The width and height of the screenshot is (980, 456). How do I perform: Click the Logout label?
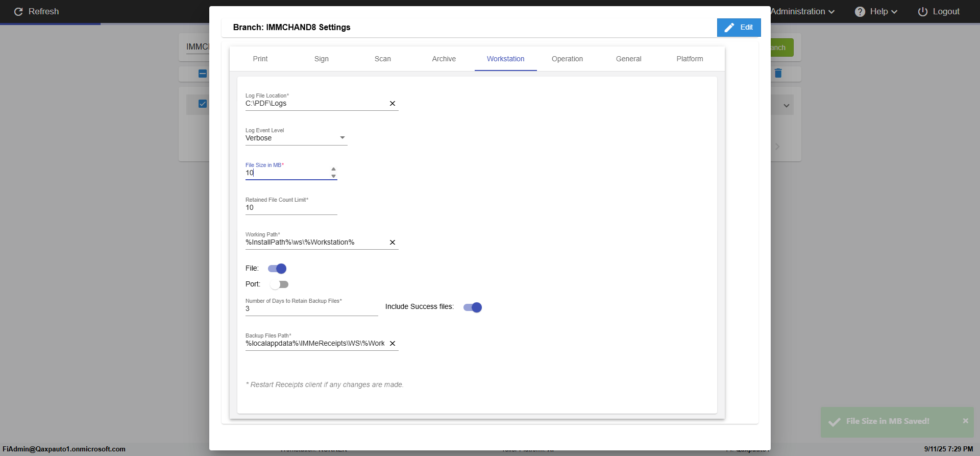[946, 11]
